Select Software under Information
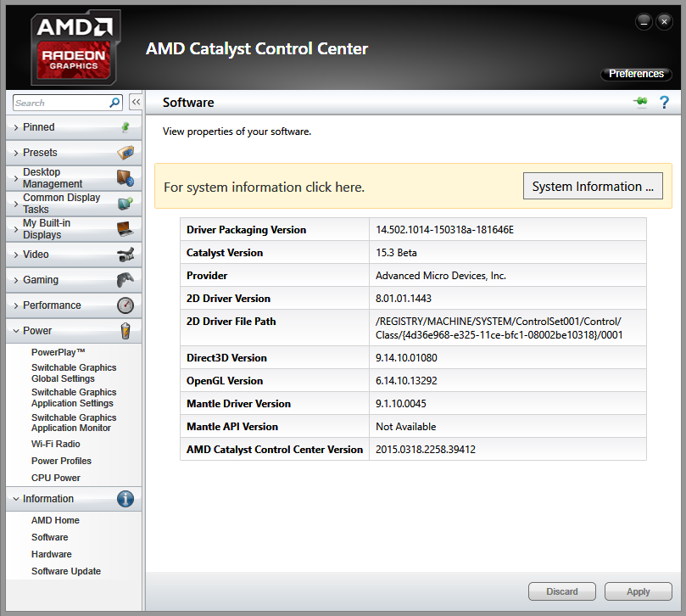686x616 pixels. (49, 537)
